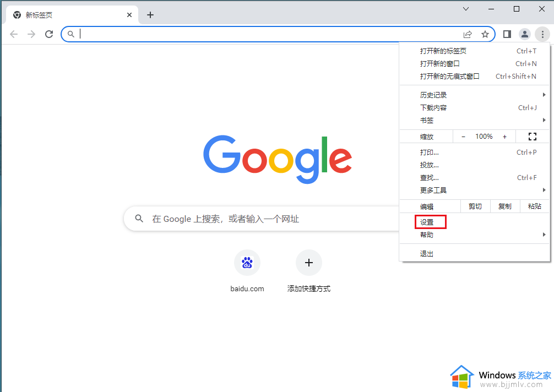554x392 pixels.
Task: Open the tab search chevron in title bar
Action: tap(466, 9)
